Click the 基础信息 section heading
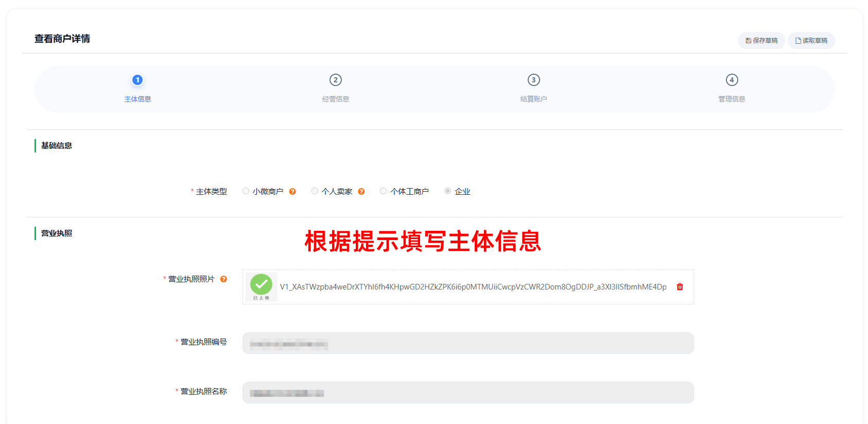This screenshot has height=424, width=868. pos(57,146)
